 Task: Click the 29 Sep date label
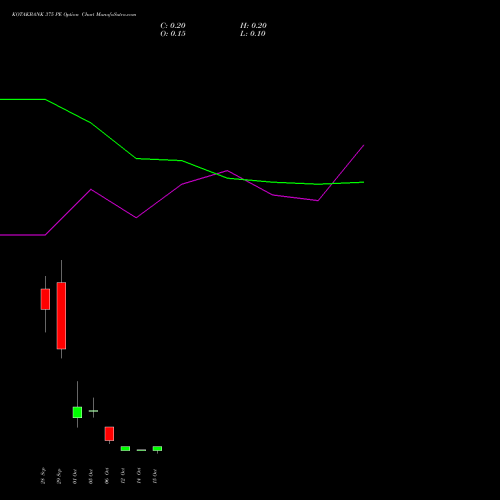point(59,476)
